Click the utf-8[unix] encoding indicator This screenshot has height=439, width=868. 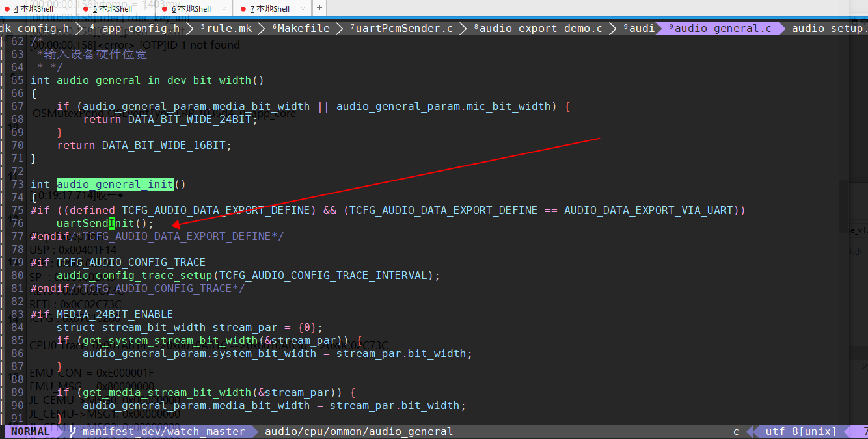click(801, 432)
